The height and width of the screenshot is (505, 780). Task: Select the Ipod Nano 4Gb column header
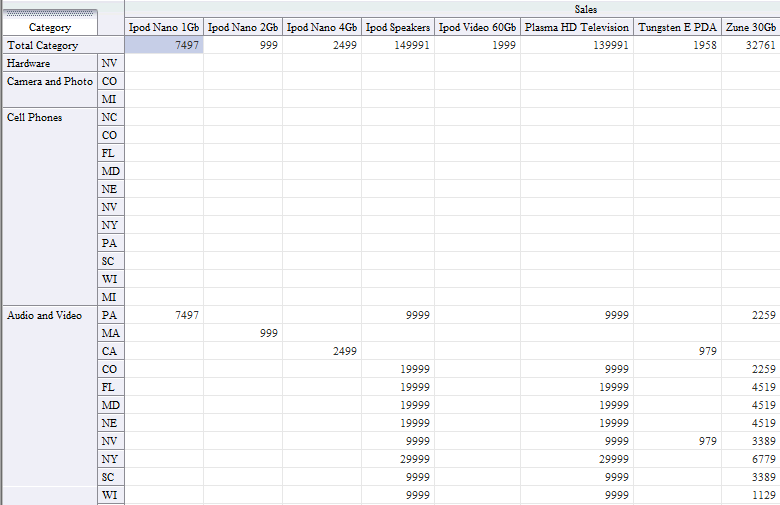(x=322, y=27)
